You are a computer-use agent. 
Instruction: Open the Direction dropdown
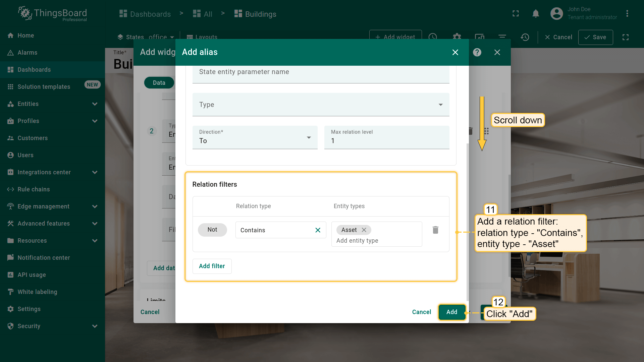pyautogui.click(x=255, y=138)
